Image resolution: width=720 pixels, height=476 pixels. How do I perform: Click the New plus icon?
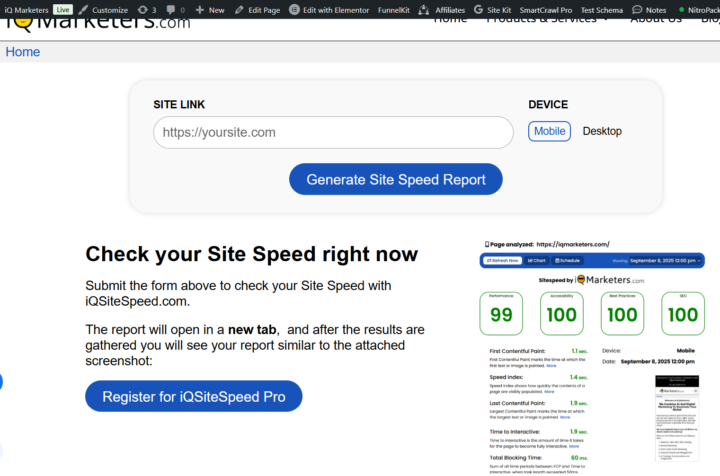pos(199,10)
